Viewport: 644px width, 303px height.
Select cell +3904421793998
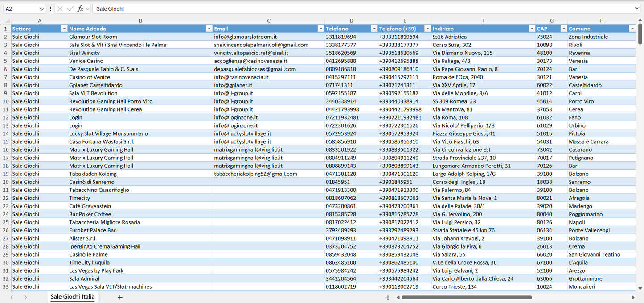[405, 109]
